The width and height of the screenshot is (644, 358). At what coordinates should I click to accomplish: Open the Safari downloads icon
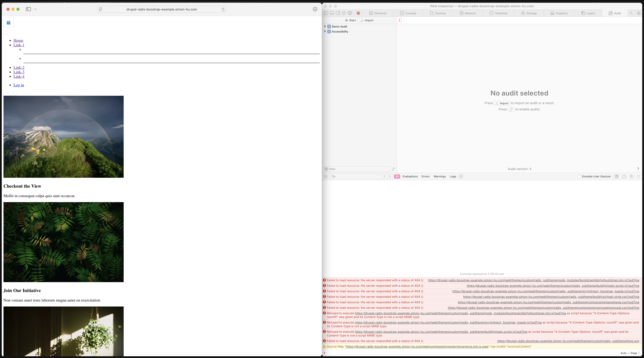315,9
